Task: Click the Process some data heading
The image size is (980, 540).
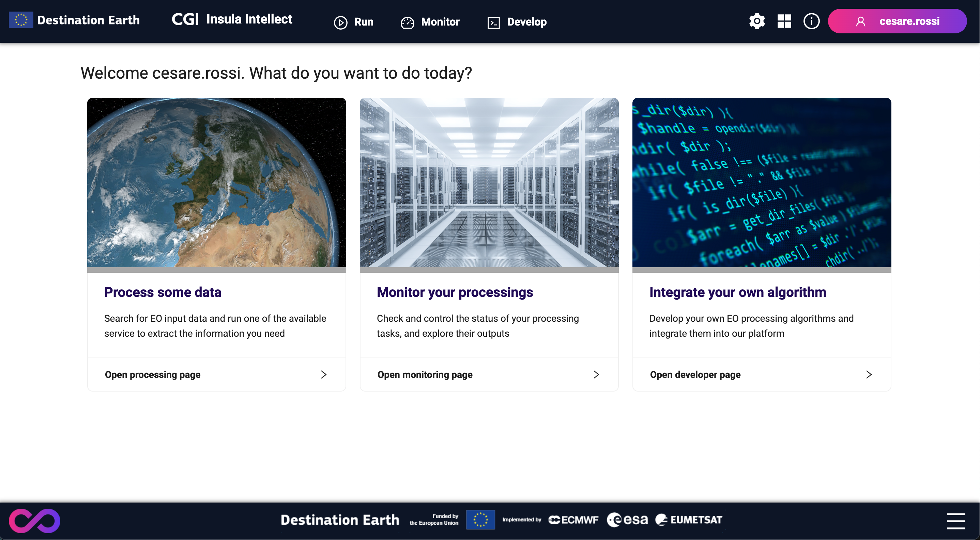Action: point(163,292)
